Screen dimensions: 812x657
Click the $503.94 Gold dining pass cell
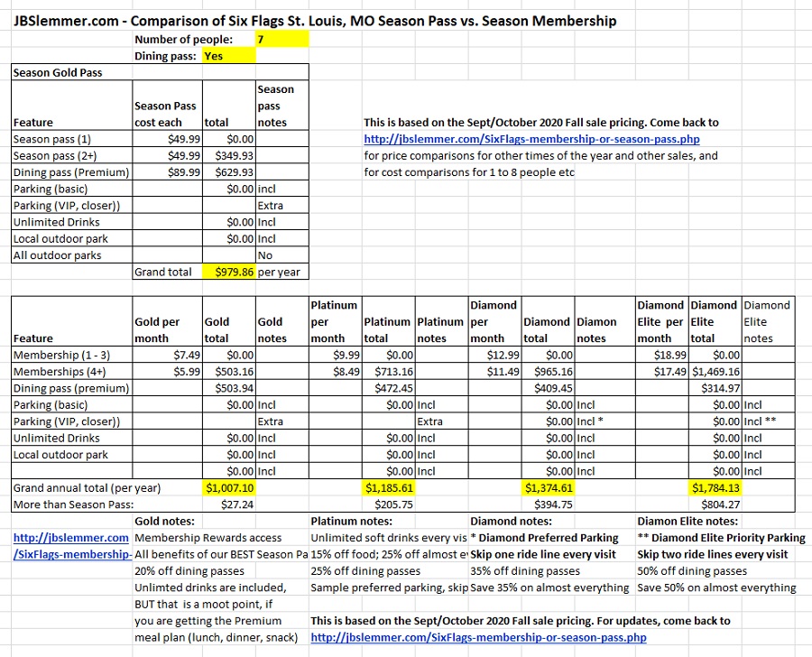point(229,388)
